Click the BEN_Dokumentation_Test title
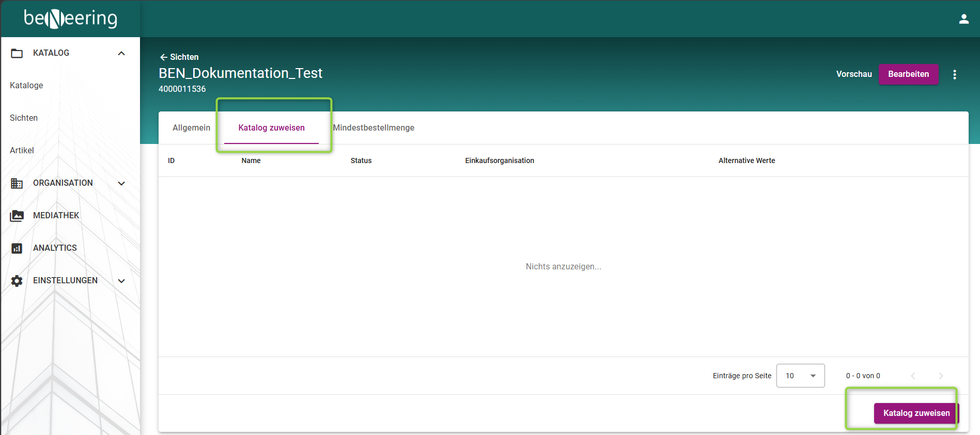 pos(240,73)
